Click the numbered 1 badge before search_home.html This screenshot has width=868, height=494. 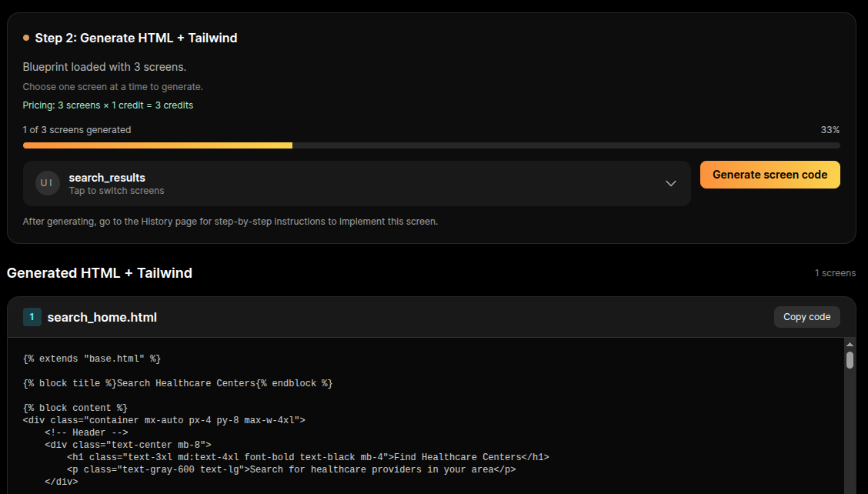click(31, 316)
